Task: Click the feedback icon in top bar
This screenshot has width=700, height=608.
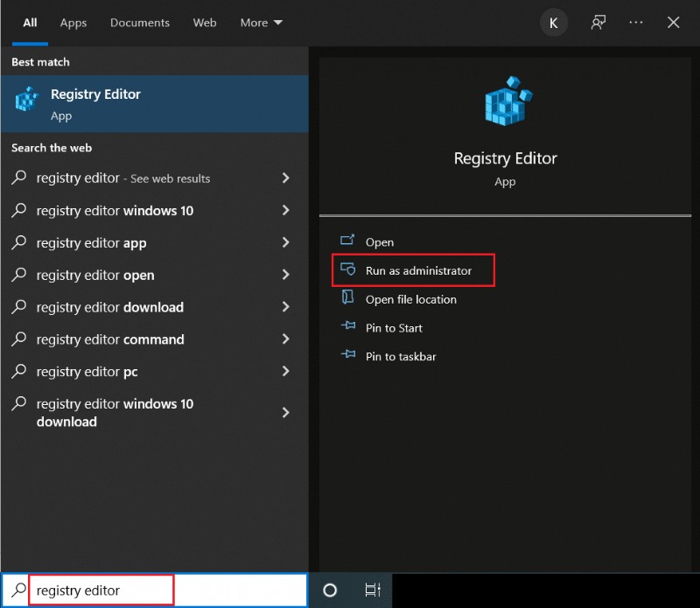Action: [598, 23]
